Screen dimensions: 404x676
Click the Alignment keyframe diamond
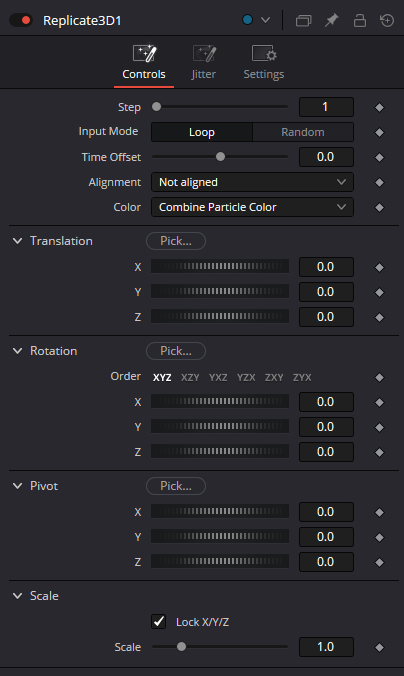click(x=379, y=182)
